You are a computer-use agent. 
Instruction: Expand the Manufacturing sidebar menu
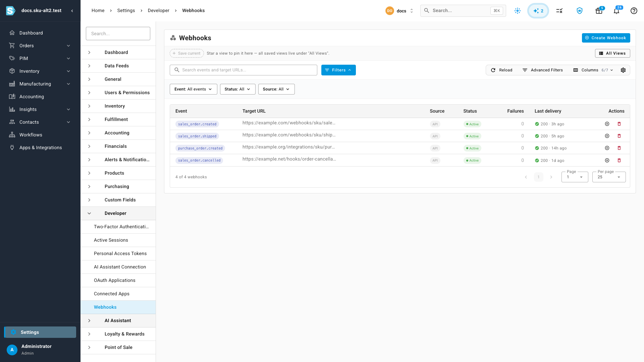click(40, 84)
